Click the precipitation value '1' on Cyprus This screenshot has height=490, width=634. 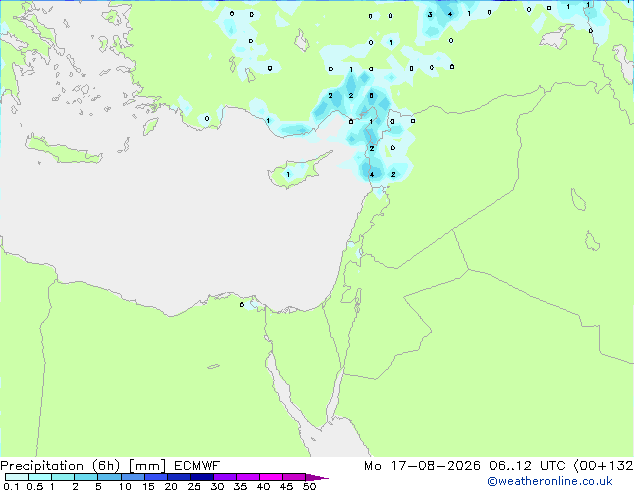click(288, 175)
